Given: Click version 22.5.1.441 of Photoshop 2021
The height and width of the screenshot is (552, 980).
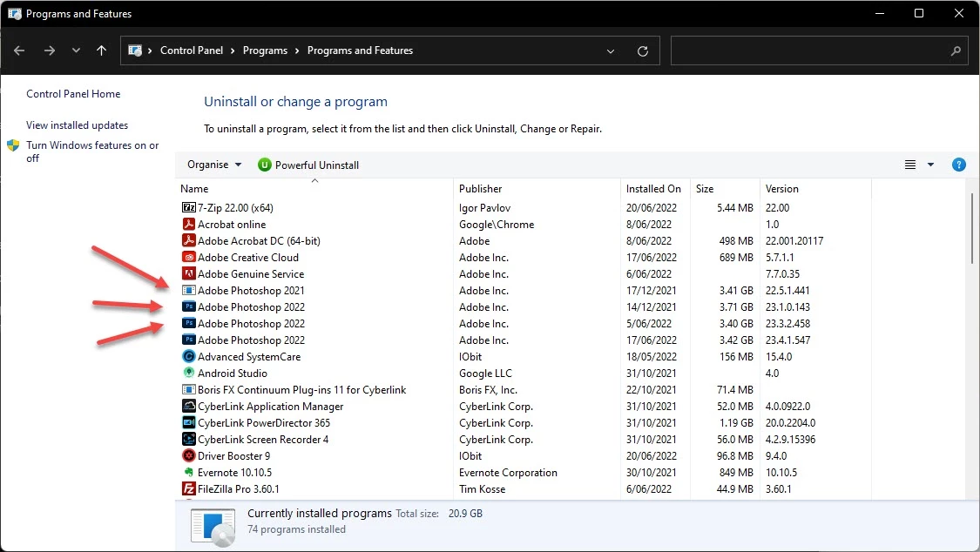Looking at the screenshot, I should pyautogui.click(x=787, y=290).
